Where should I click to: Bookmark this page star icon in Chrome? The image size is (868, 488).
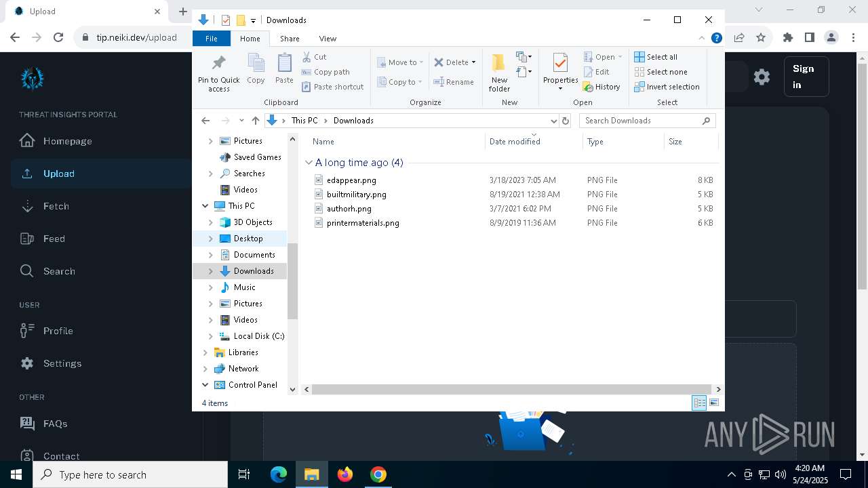click(761, 37)
